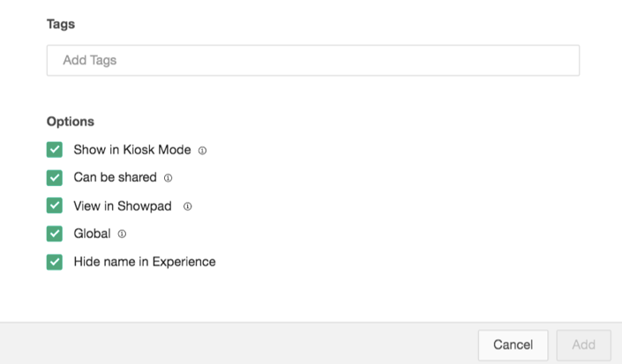This screenshot has height=364, width=622.
Task: Click the Can be shared label text
Action: click(115, 178)
